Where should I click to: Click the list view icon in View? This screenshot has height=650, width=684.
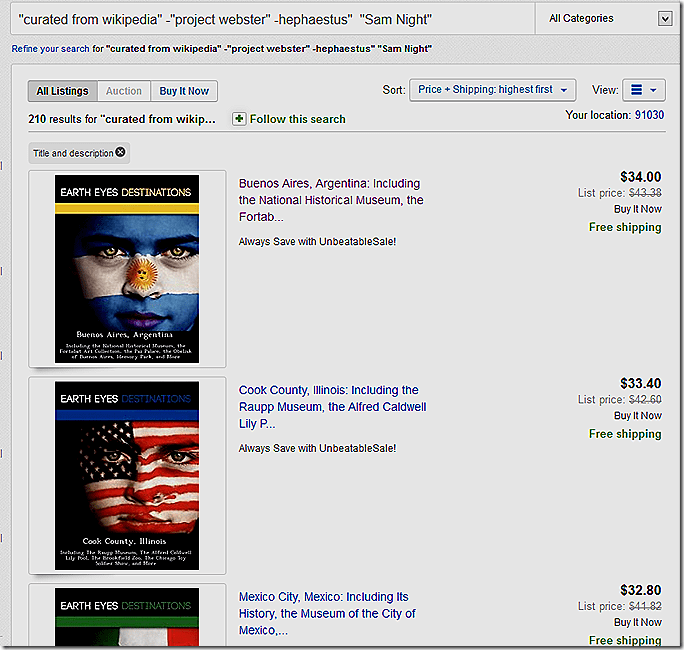(636, 90)
